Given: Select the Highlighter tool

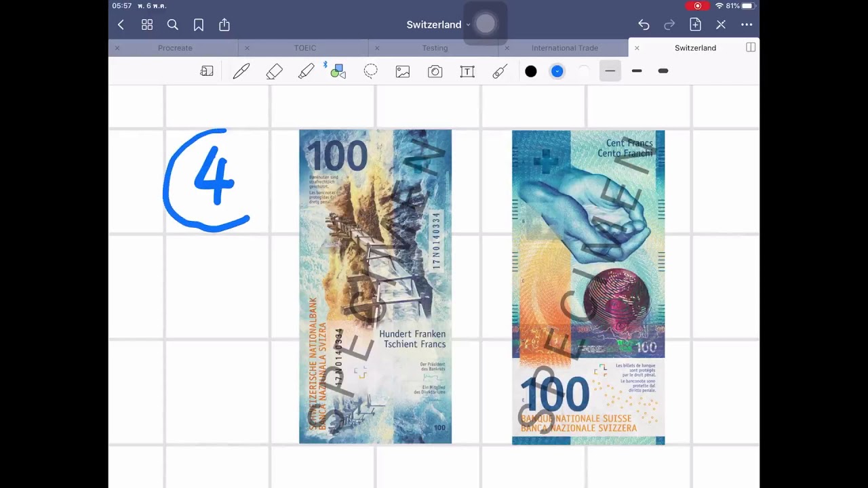Looking at the screenshot, I should (307, 71).
